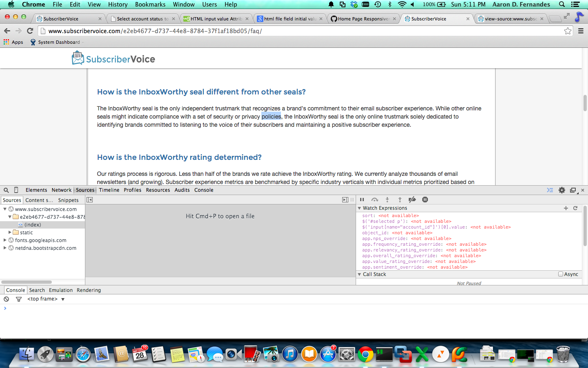Open Spotlight search in menu bar

coord(562,4)
